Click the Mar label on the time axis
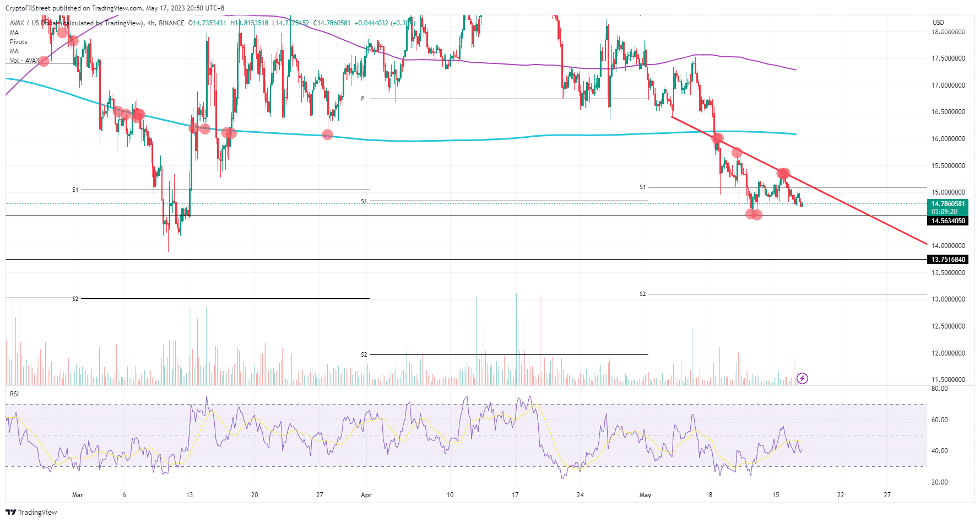This screenshot has width=980, height=522. click(x=78, y=495)
